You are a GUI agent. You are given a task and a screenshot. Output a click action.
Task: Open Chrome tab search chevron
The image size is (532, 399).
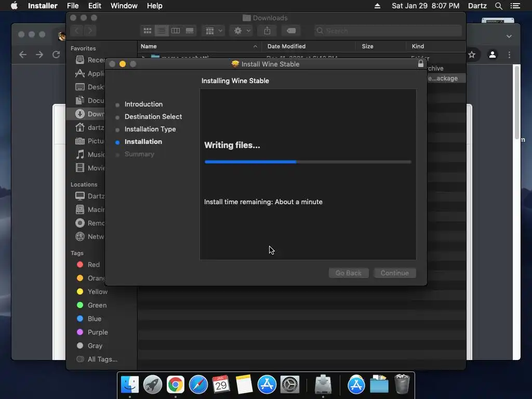tap(509, 36)
